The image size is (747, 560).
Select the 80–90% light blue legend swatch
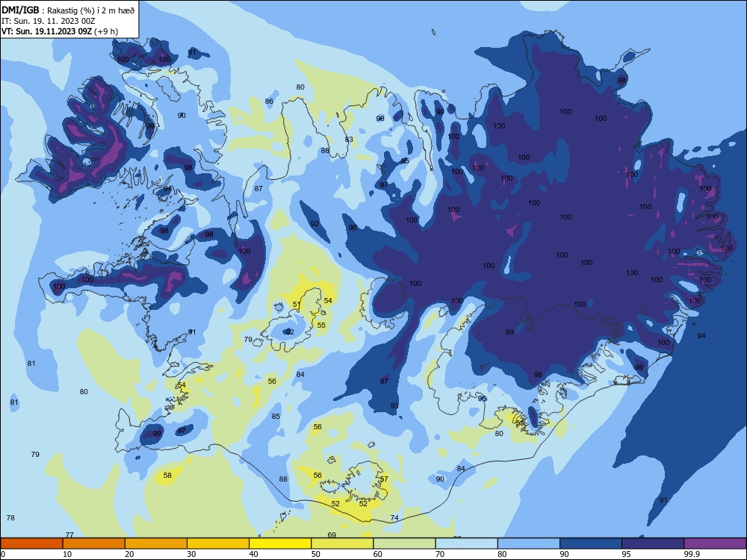click(529, 544)
